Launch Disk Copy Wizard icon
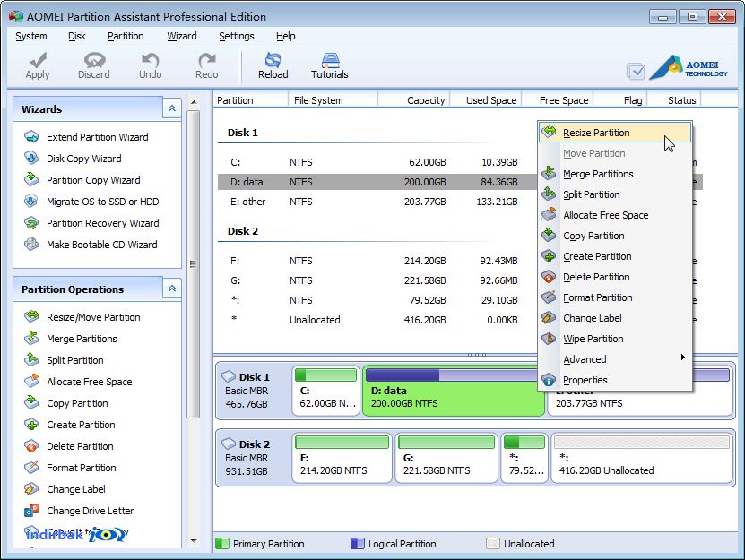745x560 pixels. 31,159
